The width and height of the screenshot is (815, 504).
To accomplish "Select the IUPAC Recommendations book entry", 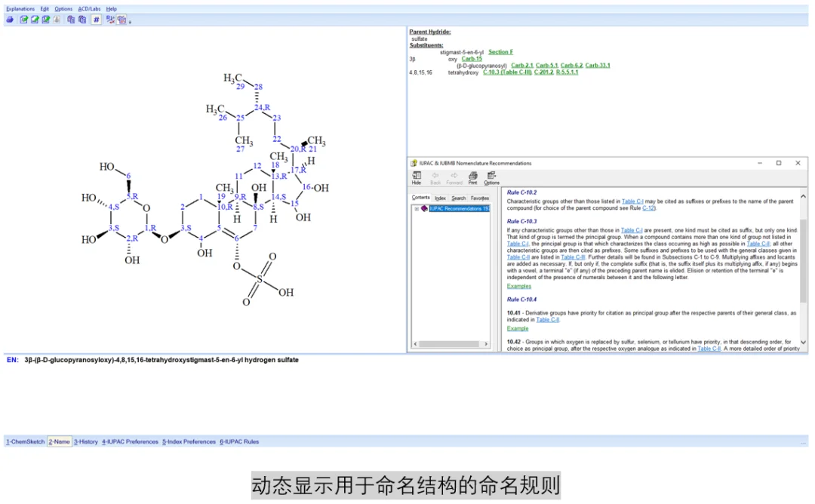I will tap(459, 209).
